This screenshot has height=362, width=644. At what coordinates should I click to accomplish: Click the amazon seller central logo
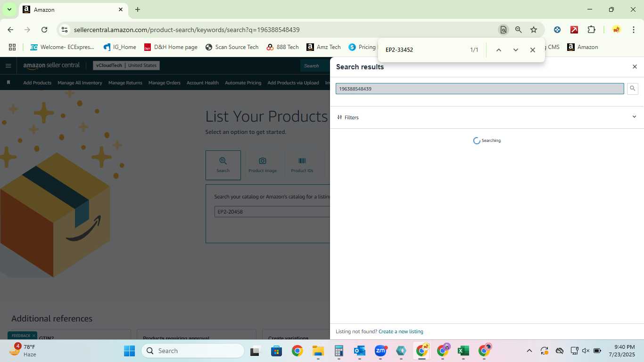[52, 65]
